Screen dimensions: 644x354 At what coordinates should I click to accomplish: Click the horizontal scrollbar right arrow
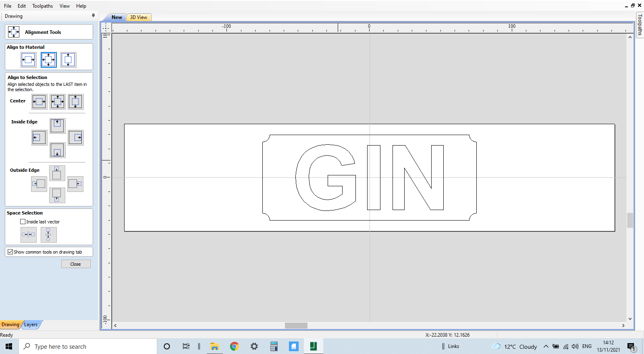[x=623, y=325]
